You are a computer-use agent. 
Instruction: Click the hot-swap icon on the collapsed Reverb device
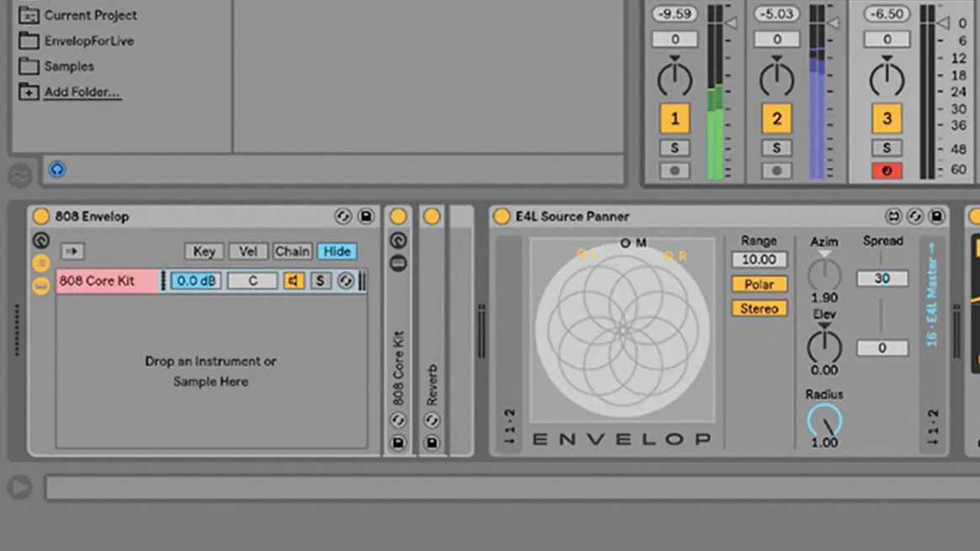432,420
